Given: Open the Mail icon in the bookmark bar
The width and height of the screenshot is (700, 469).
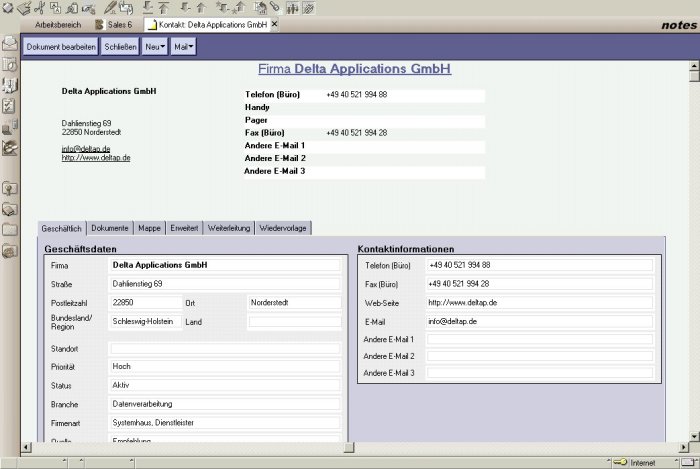Looking at the screenshot, I should point(10,44).
